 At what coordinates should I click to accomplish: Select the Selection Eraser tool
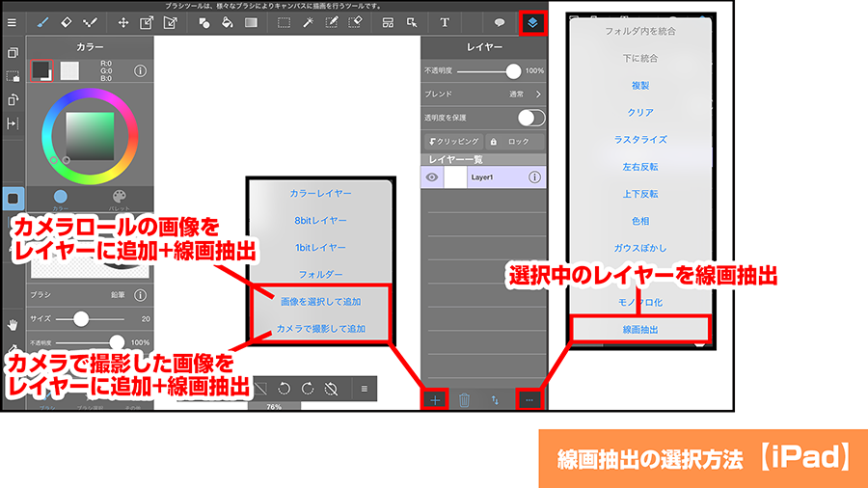coord(355,23)
